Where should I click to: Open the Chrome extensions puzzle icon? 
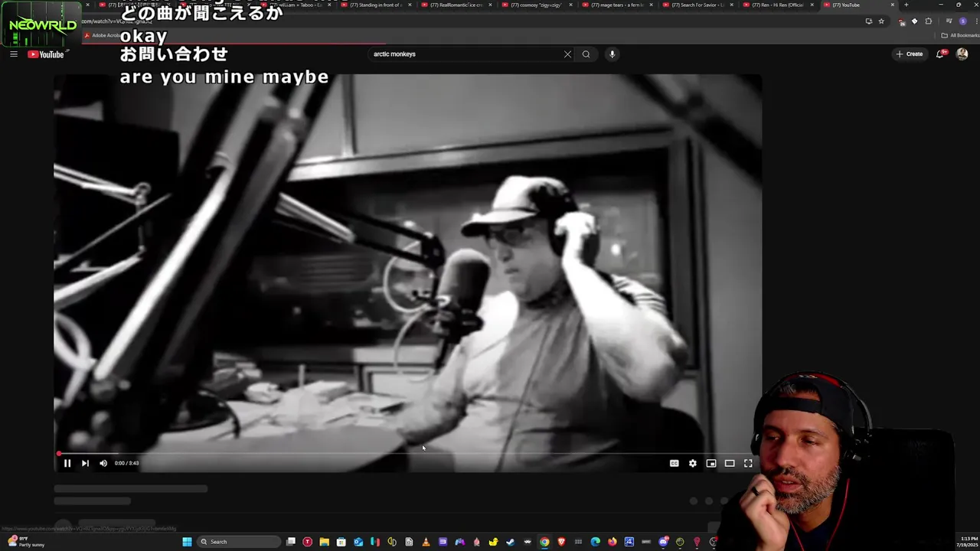click(x=929, y=21)
